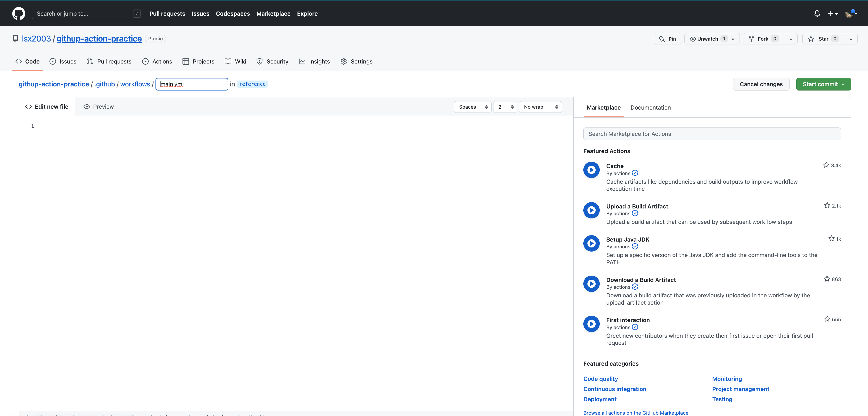Image resolution: width=868 pixels, height=416 pixels.
Task: Click the star icon next to 2.1k
Action: 827,206
